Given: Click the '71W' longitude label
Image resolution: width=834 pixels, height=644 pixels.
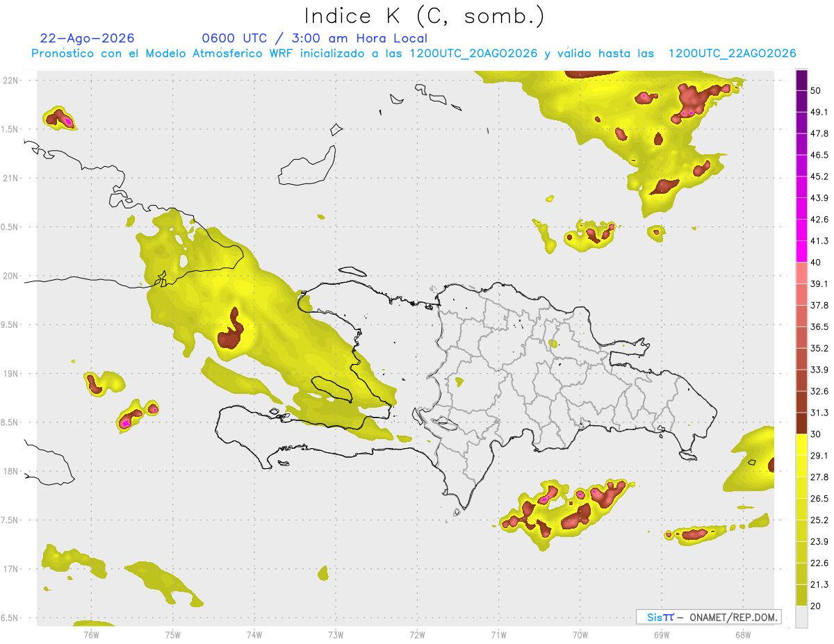Looking at the screenshot, I should click(498, 634).
